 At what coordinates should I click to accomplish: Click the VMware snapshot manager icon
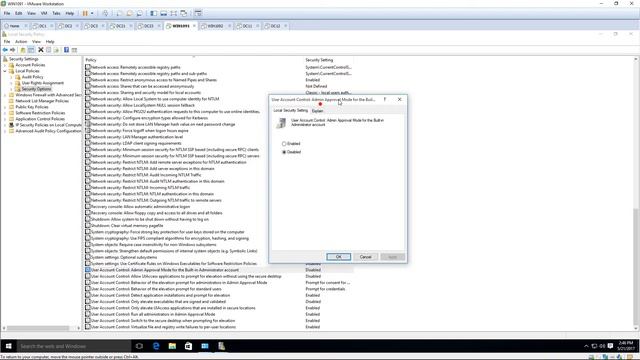pyautogui.click(x=140, y=13)
